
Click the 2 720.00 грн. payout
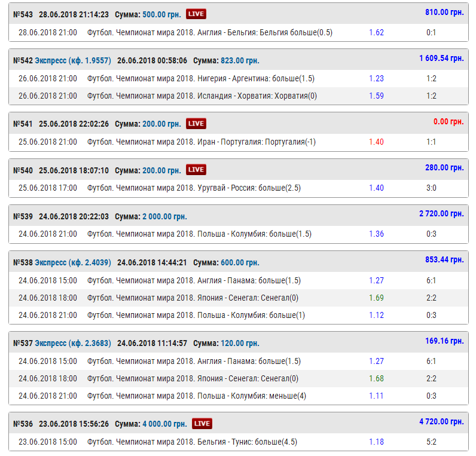[x=441, y=213]
